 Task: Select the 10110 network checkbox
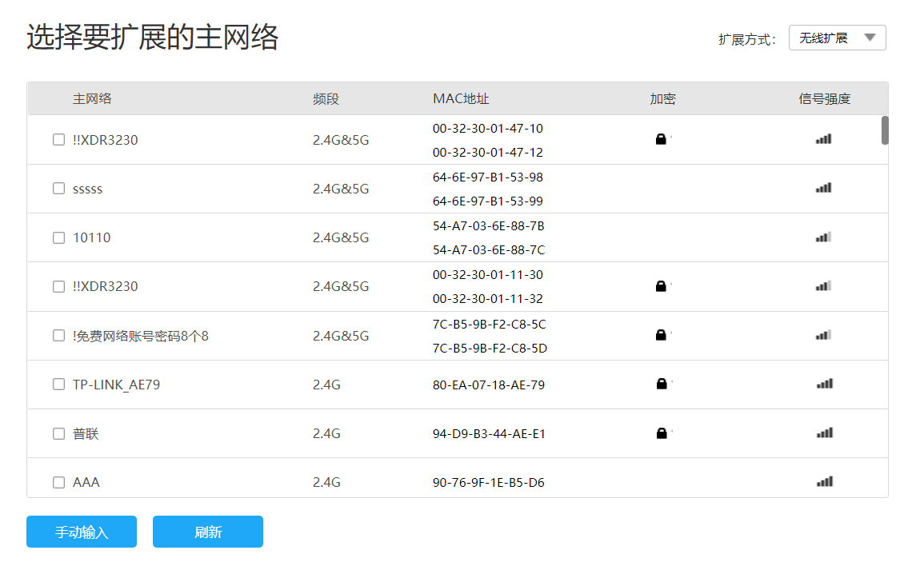(x=58, y=237)
